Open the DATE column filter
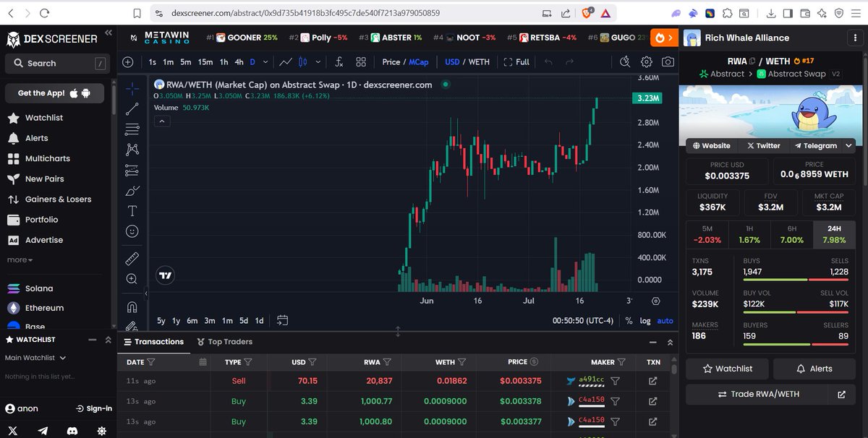 pyautogui.click(x=151, y=362)
